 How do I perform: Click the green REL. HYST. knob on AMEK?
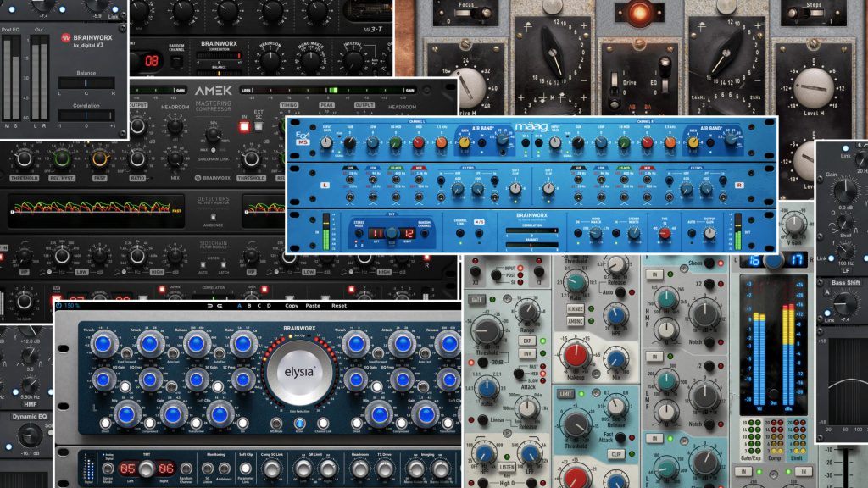click(61, 158)
